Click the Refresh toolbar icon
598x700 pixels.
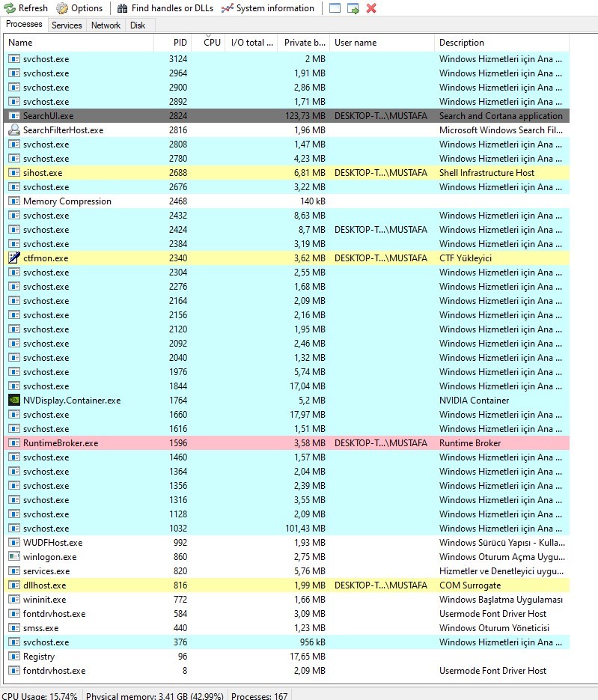click(10, 8)
